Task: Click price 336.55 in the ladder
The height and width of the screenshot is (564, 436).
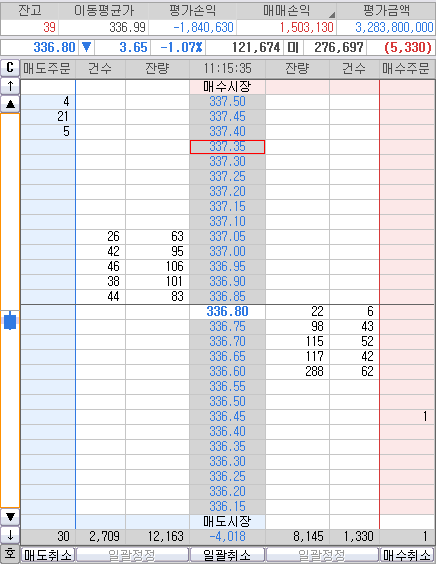Action: 227,387
